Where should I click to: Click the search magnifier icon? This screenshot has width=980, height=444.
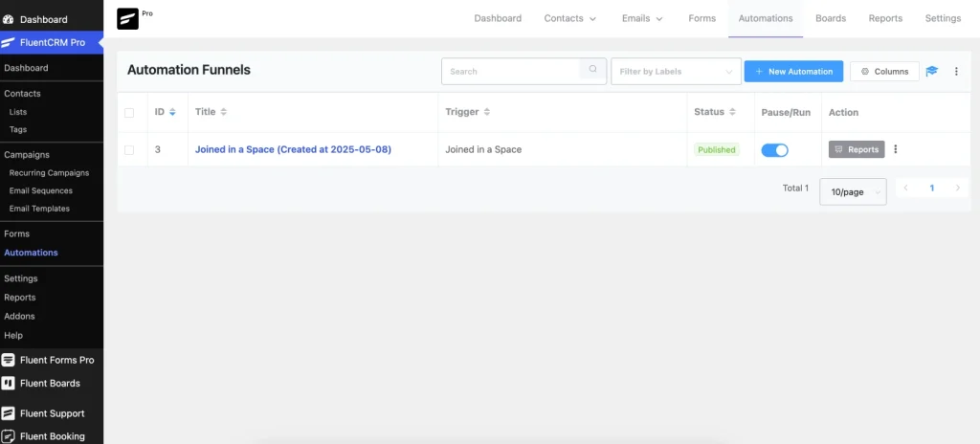pos(593,70)
